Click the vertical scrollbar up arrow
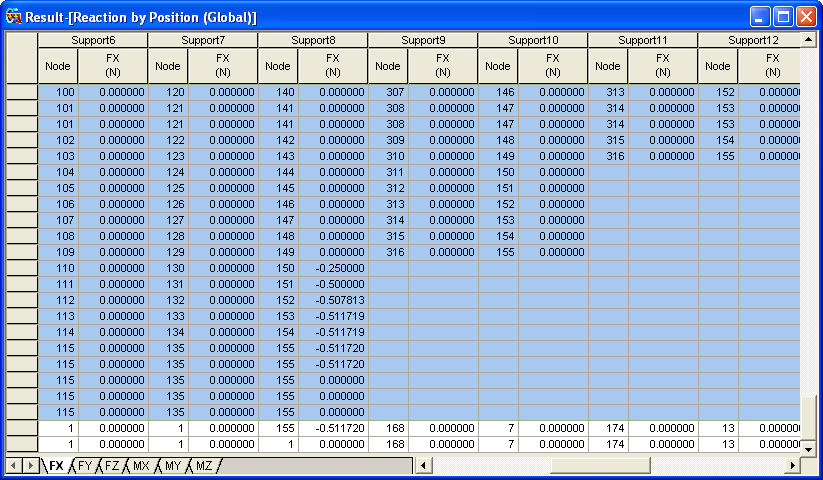The width and height of the screenshot is (823, 480). (808, 40)
